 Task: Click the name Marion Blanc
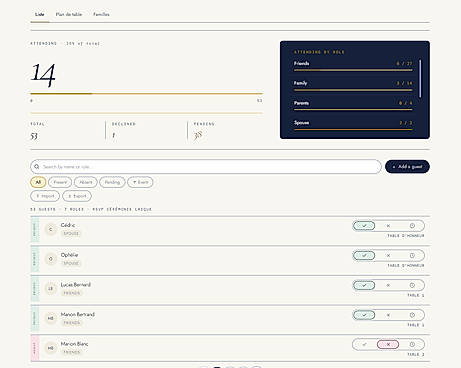coord(74,344)
